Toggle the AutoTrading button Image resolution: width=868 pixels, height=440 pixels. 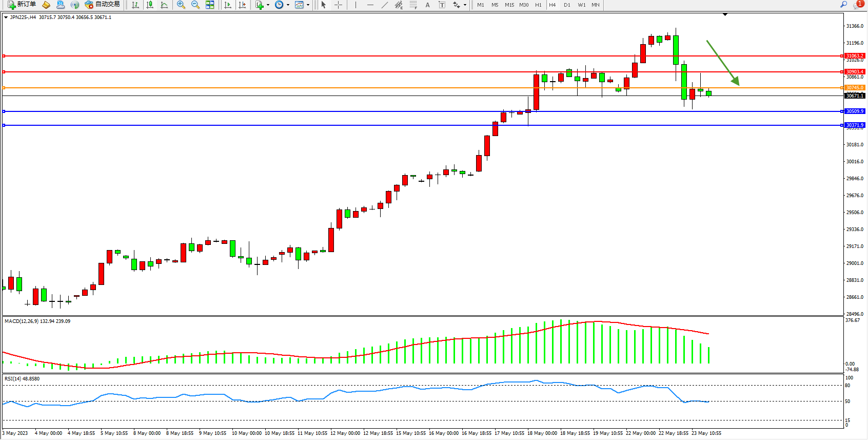point(103,5)
